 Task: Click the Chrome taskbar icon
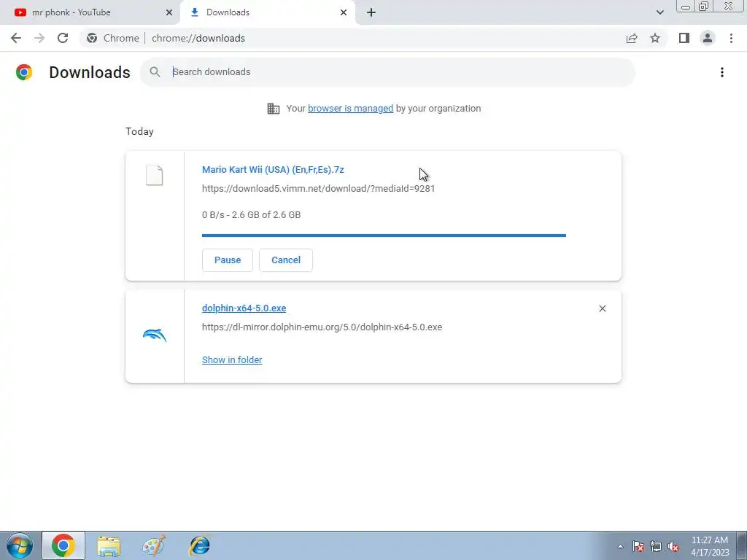tap(63, 545)
